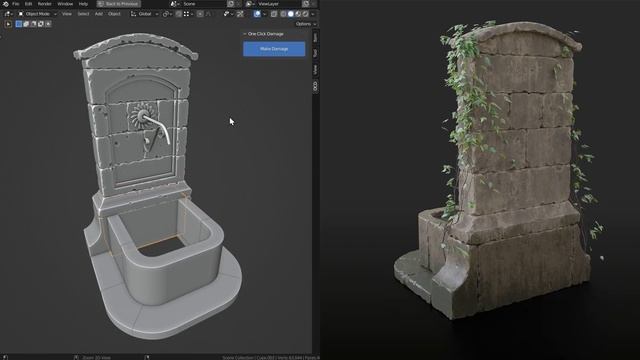This screenshot has width=640, height=360.
Task: Toggle the viewport gizmos icon
Action: coord(240,14)
